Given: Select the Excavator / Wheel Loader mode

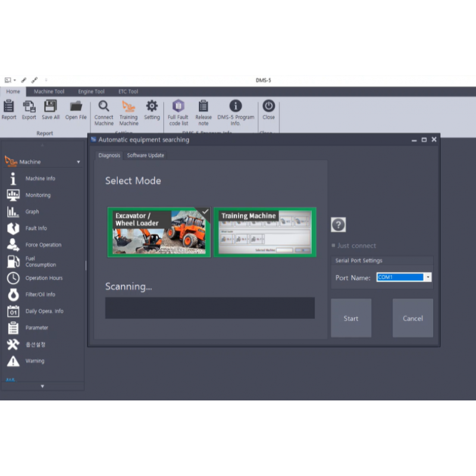Looking at the screenshot, I should click(159, 232).
